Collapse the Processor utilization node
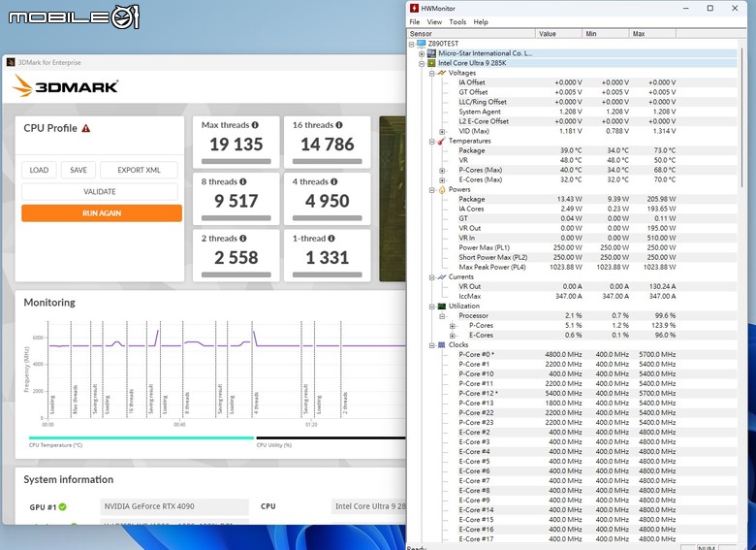Viewport: 756px width, 550px height. (442, 316)
